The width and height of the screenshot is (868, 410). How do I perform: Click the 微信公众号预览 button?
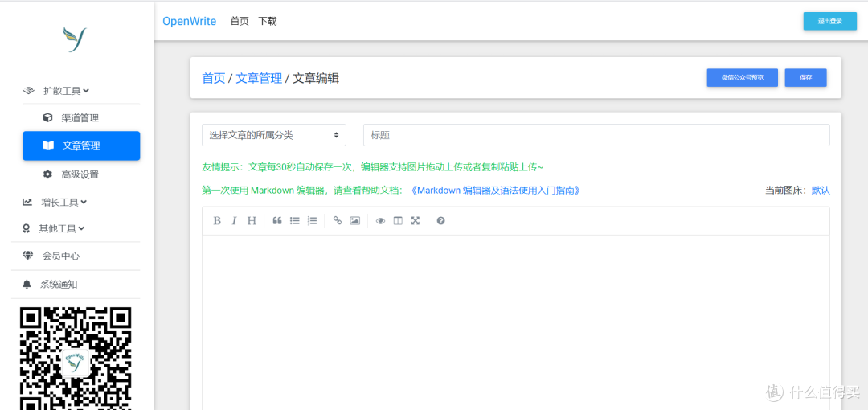[x=743, y=77]
